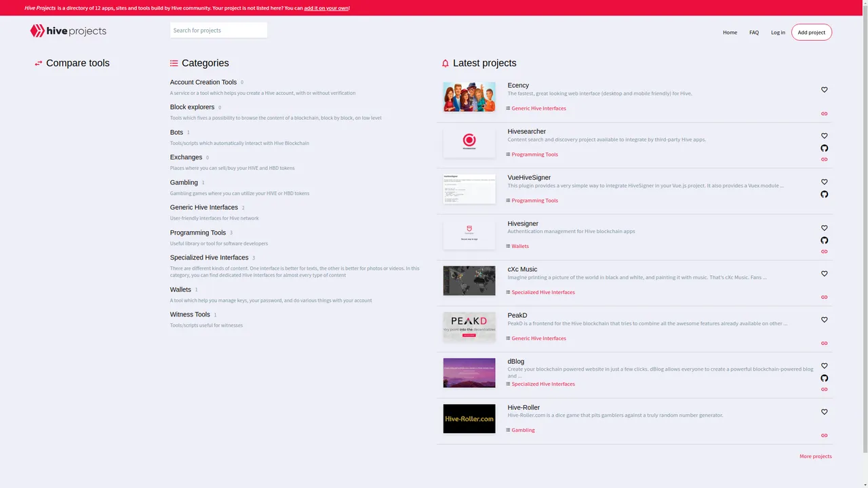
Task: Open the Hivesigner project title
Action: (523, 224)
